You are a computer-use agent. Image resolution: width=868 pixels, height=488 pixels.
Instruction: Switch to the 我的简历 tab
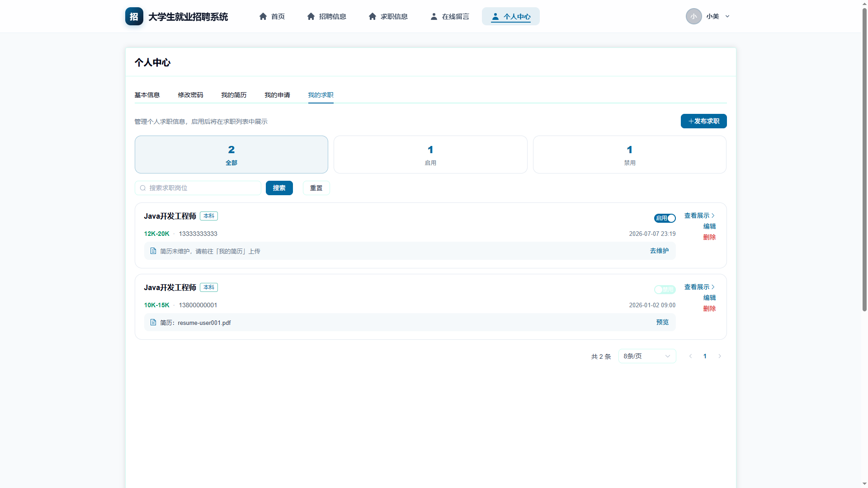[x=234, y=95]
